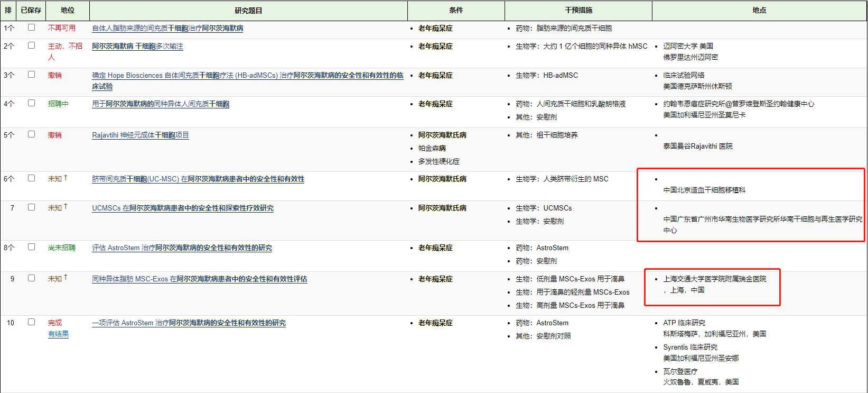
Task: Check the saved box for row 1
Action: pos(32,28)
